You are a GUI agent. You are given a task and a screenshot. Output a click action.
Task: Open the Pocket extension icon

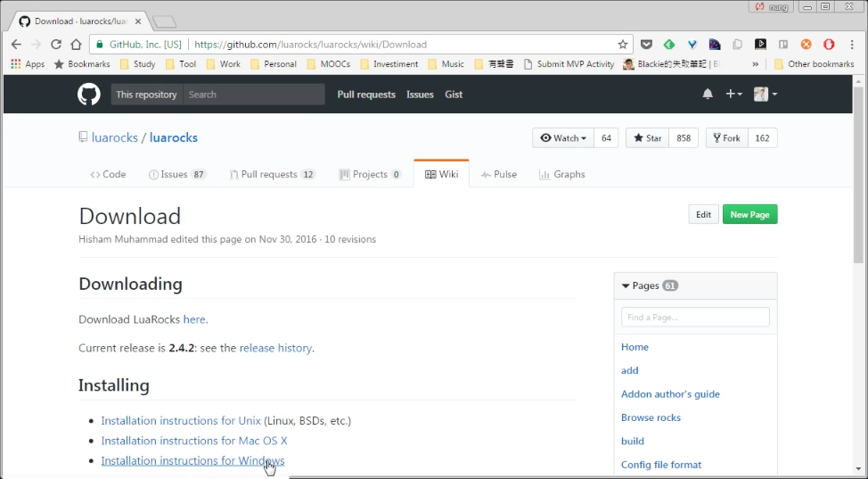coord(646,45)
